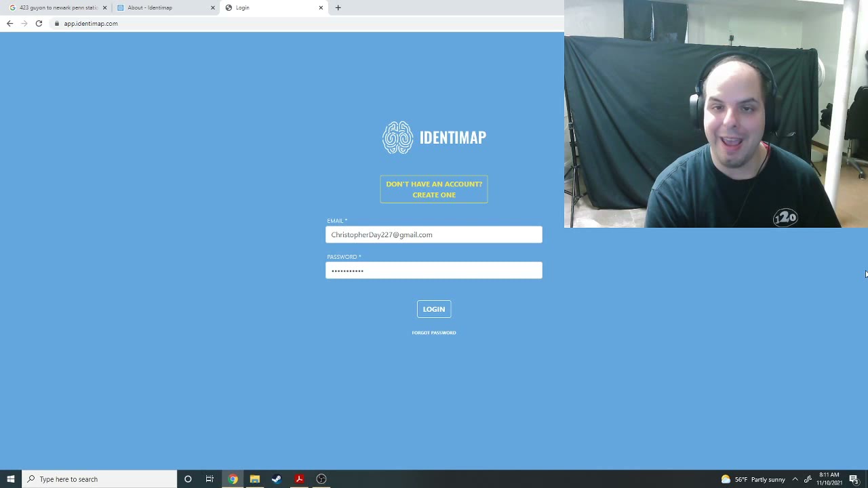The height and width of the screenshot is (488, 868).
Task: Go forward in browser history
Action: 24,23
